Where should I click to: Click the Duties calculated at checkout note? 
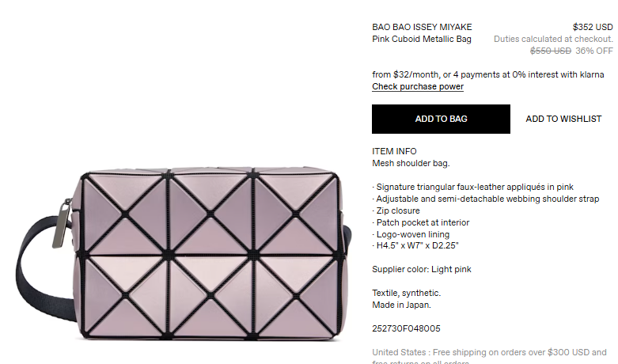point(553,39)
